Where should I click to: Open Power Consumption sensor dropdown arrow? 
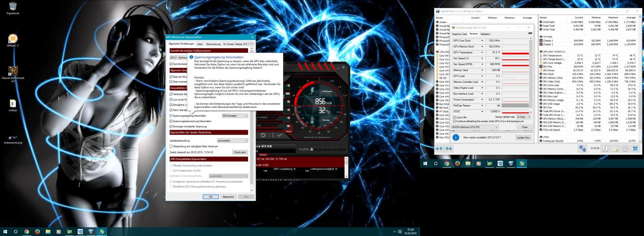point(482,100)
